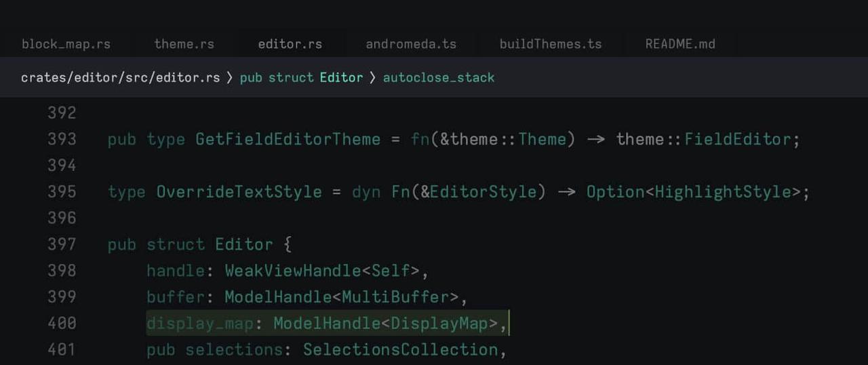Click the crates/editor/src/editor.rs breadcrumb path
The height and width of the screenshot is (365, 868).
[120, 77]
